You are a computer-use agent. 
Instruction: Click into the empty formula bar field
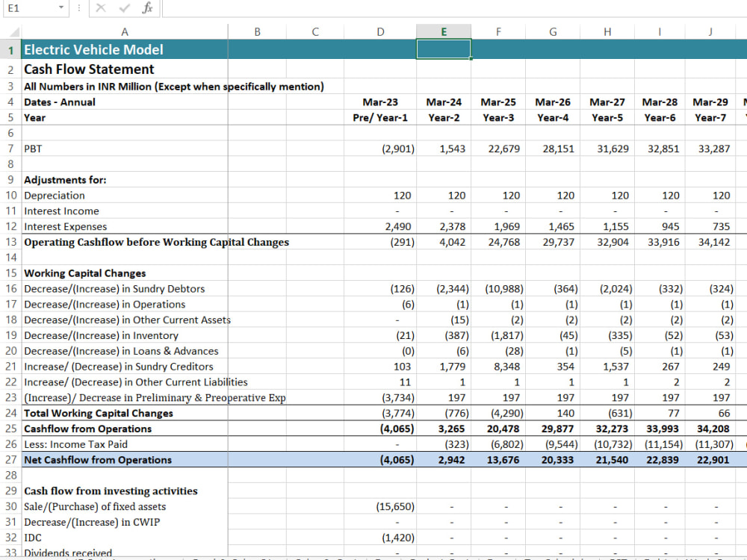pyautogui.click(x=454, y=8)
